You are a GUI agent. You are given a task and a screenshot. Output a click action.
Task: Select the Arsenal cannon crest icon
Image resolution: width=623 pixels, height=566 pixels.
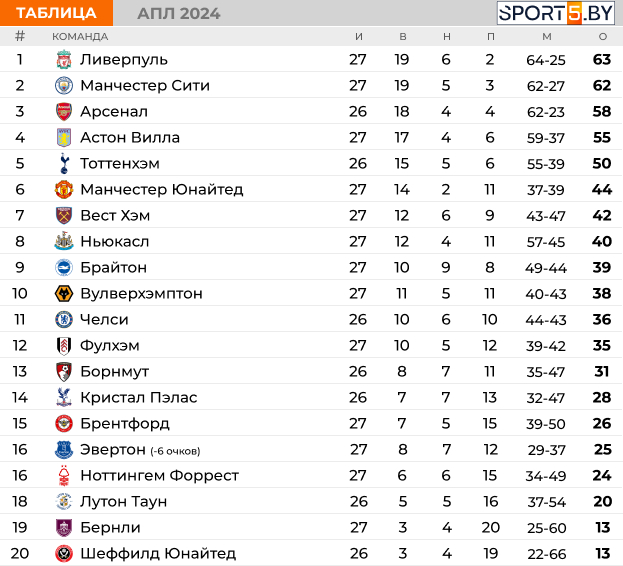tap(64, 112)
